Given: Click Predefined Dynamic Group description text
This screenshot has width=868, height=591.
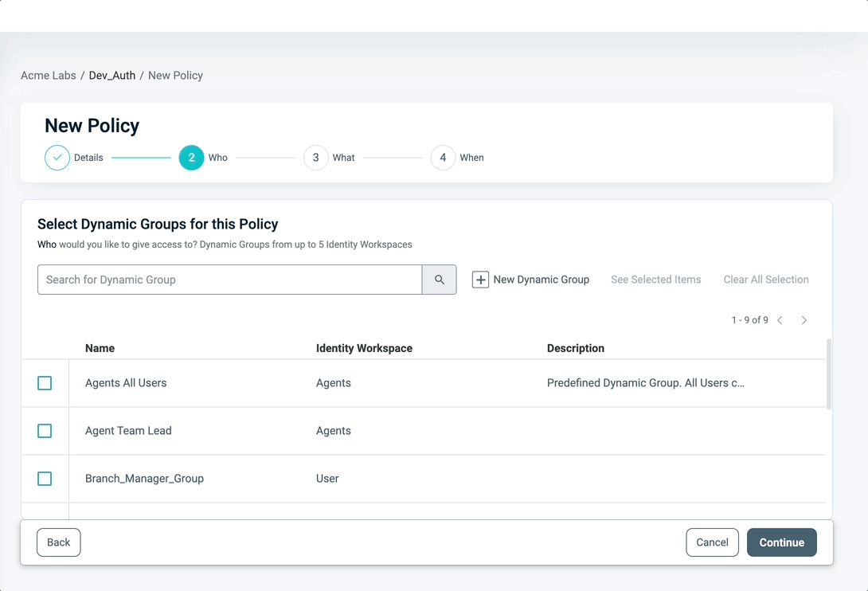Looking at the screenshot, I should click(646, 383).
